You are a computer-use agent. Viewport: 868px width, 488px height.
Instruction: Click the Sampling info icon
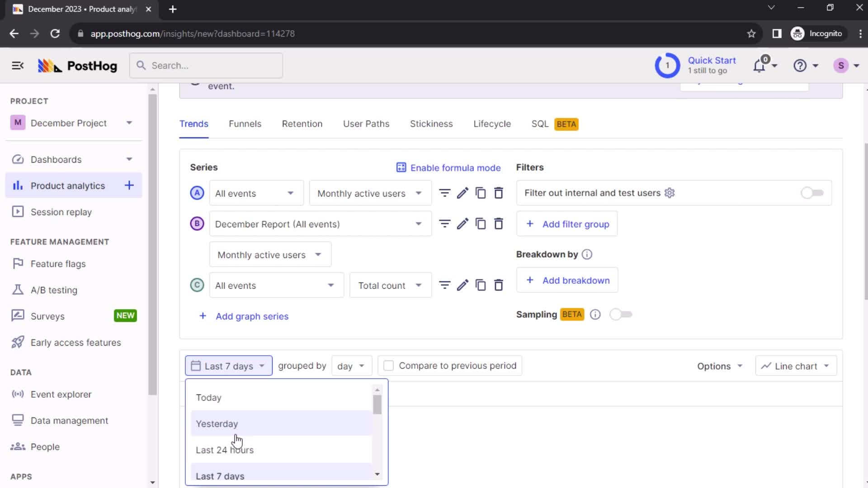click(595, 314)
